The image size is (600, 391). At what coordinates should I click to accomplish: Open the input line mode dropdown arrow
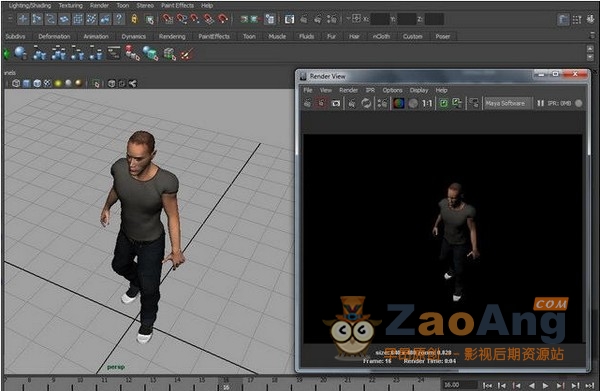click(x=348, y=18)
